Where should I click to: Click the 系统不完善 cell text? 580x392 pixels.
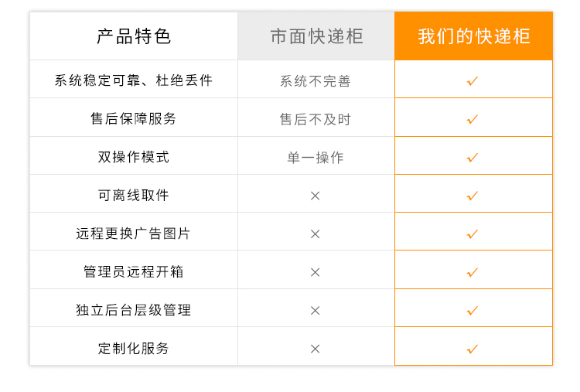pyautogui.click(x=316, y=81)
